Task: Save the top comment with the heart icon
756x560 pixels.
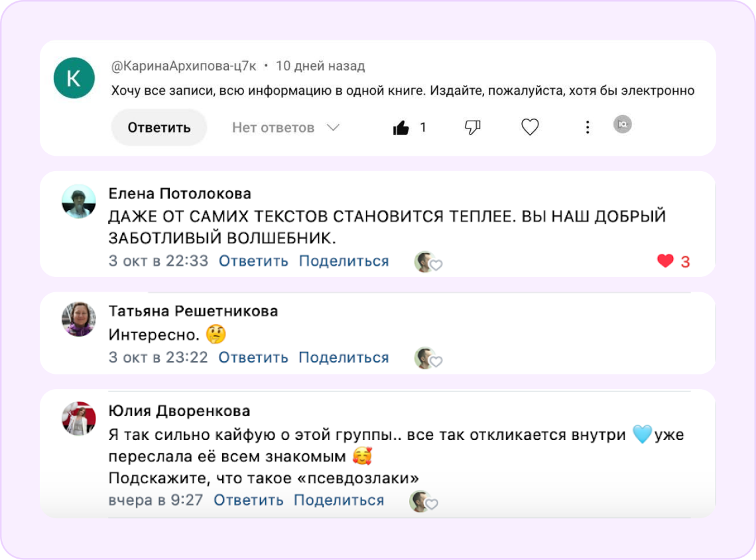Action: [x=530, y=127]
